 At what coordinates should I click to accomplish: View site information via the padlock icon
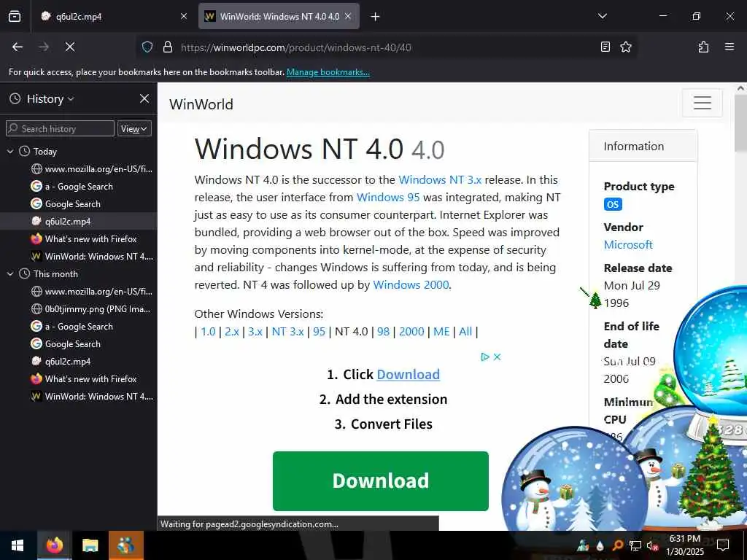click(167, 47)
